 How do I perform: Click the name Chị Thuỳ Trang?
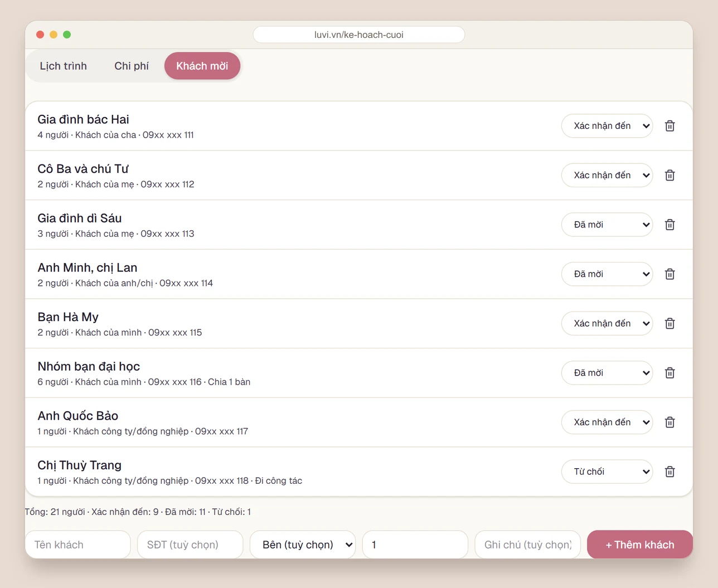point(80,465)
